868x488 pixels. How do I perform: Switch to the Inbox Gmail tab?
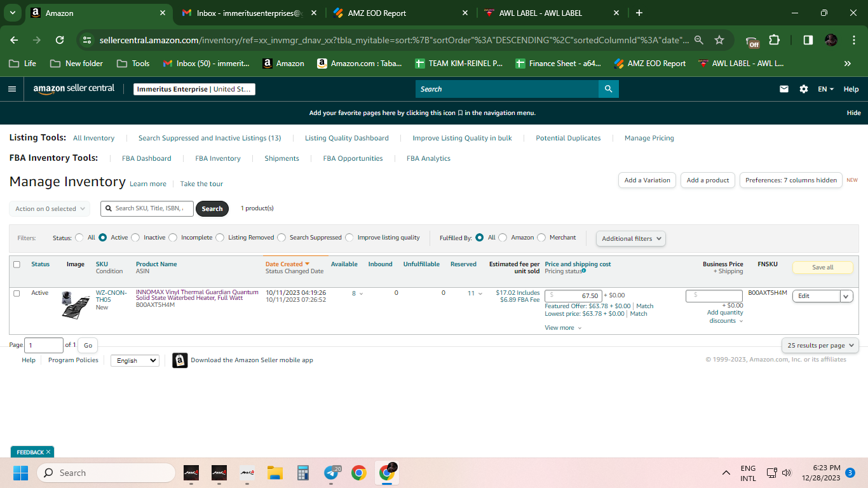pyautogui.click(x=248, y=13)
